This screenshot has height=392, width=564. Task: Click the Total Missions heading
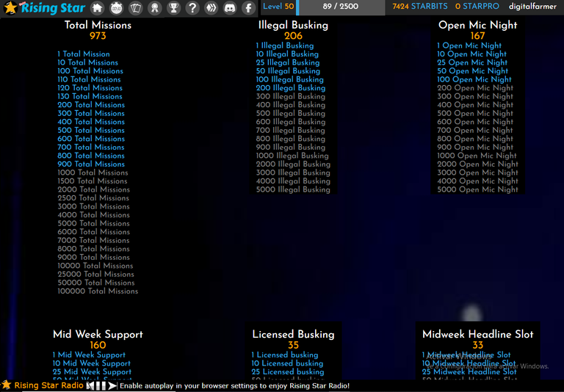point(98,25)
